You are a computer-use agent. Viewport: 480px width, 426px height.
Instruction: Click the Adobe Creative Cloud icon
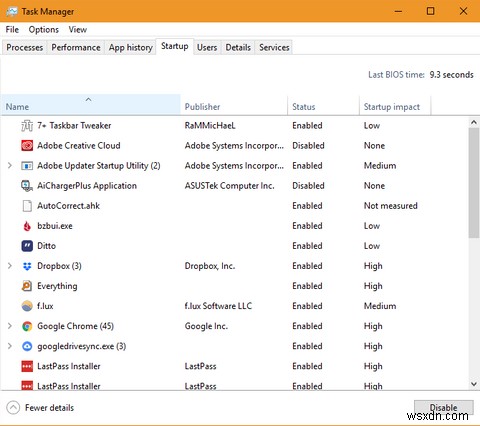(27, 146)
